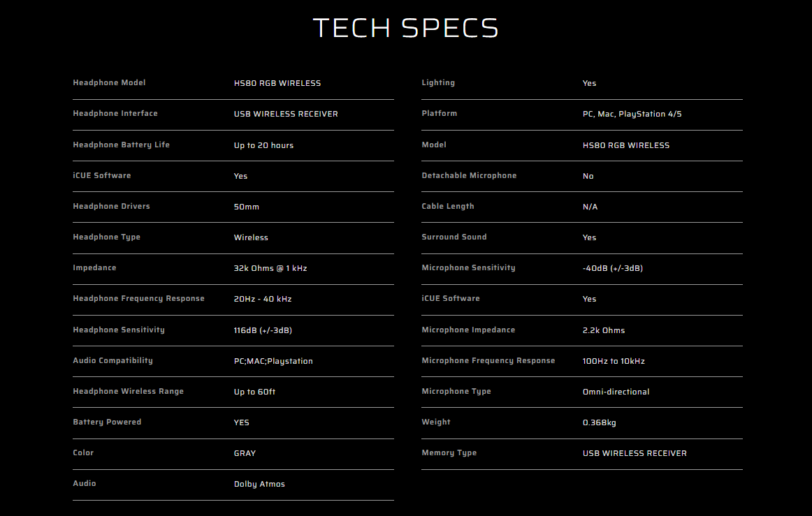The image size is (812, 516).
Task: Click the Audio Compatibility label
Action: tap(113, 360)
